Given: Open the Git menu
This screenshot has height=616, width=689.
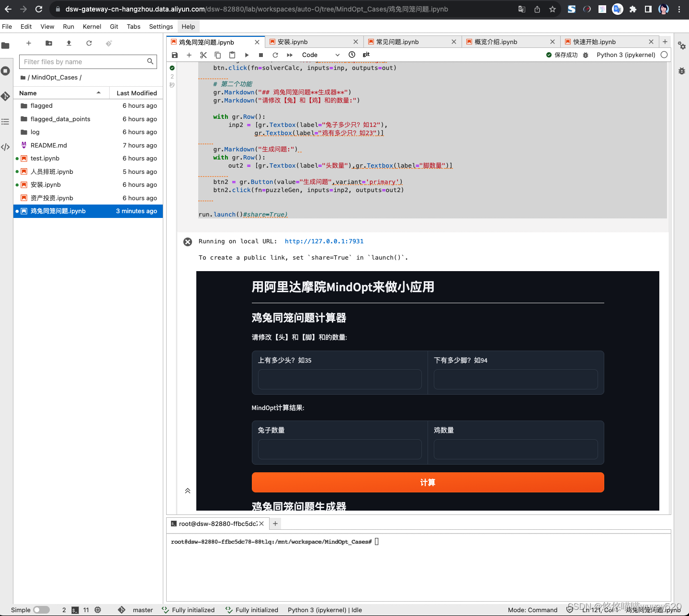Looking at the screenshot, I should click(x=114, y=26).
